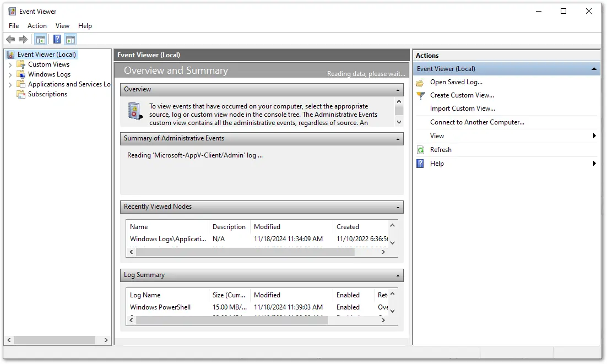
Task: Open the Help menu in menu bar
Action: click(85, 26)
